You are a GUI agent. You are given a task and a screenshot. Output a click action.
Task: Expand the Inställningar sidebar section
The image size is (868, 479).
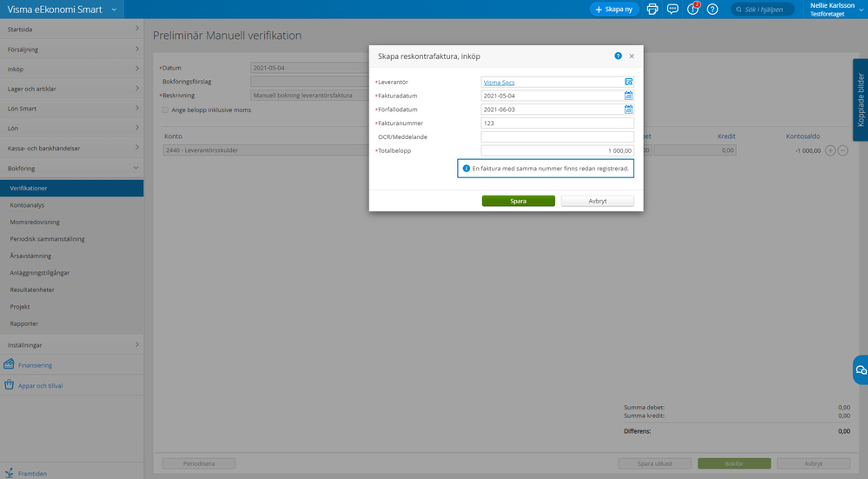pyautogui.click(x=136, y=345)
